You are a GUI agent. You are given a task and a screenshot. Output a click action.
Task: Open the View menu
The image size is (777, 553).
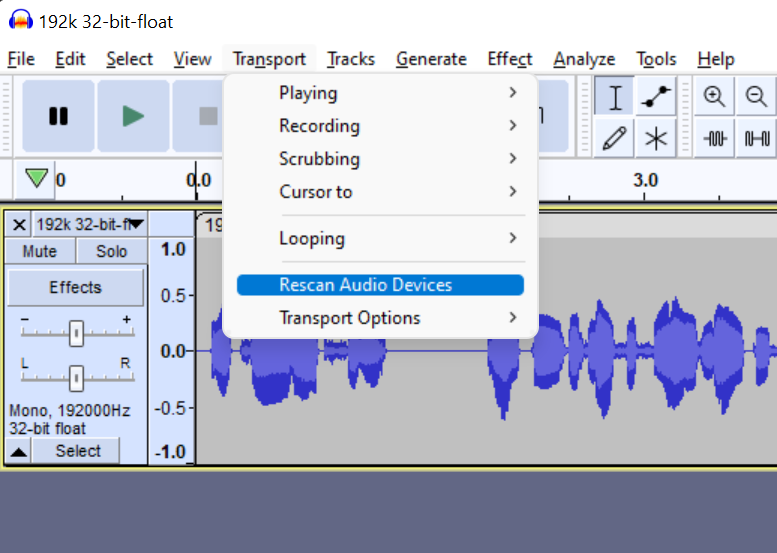192,59
